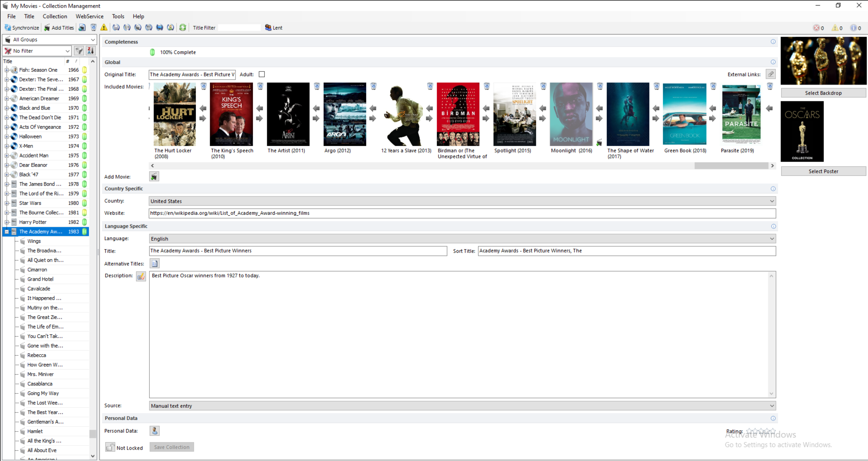868x461 pixels.
Task: Click the Z-A sort order icon
Action: (x=91, y=51)
